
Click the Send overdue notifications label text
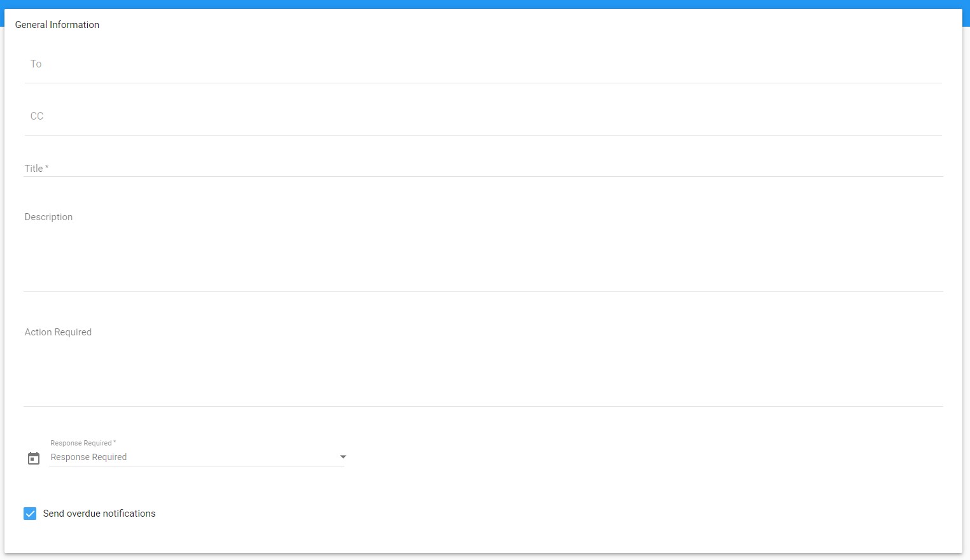(99, 514)
